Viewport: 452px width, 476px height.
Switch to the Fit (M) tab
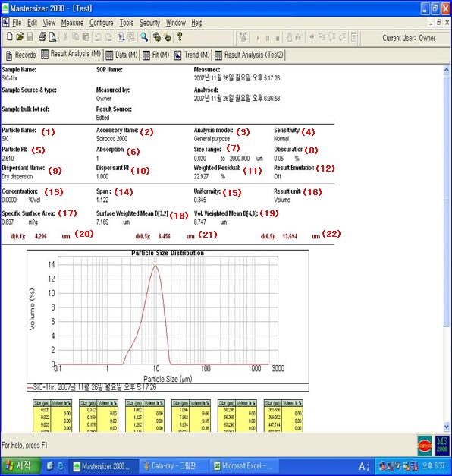coord(156,55)
